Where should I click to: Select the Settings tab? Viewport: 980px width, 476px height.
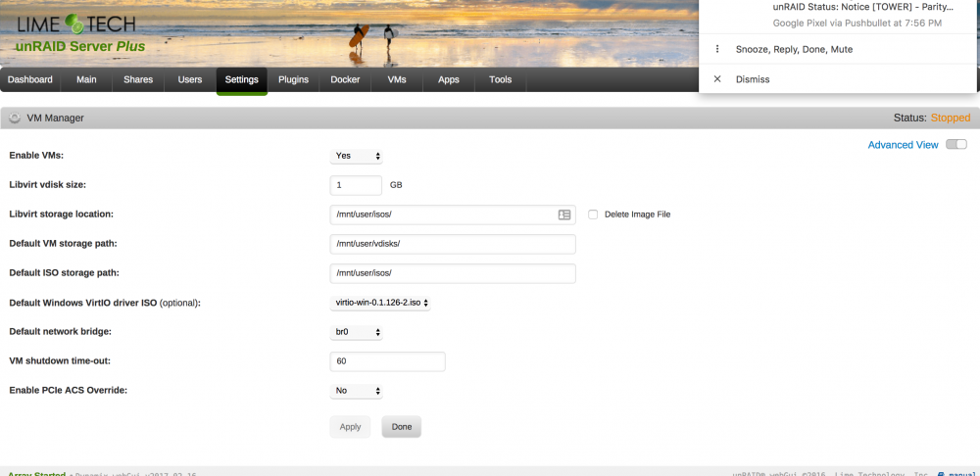click(242, 80)
